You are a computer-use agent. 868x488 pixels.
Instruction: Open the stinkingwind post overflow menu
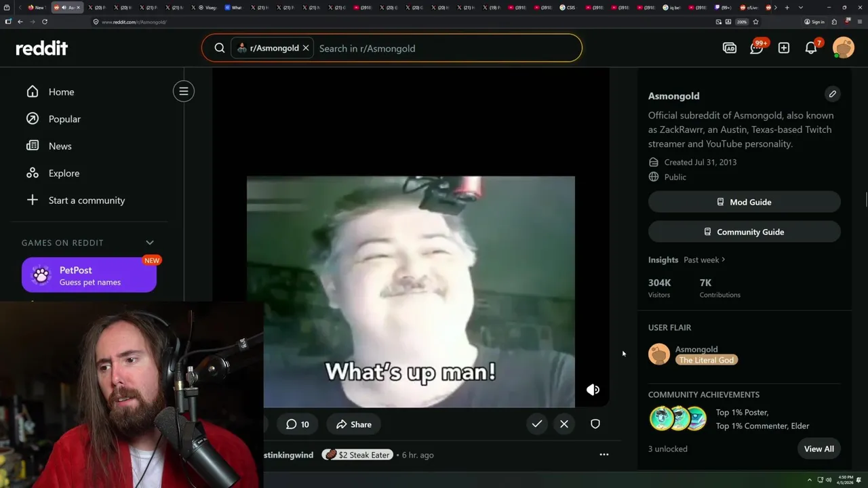[x=604, y=455]
